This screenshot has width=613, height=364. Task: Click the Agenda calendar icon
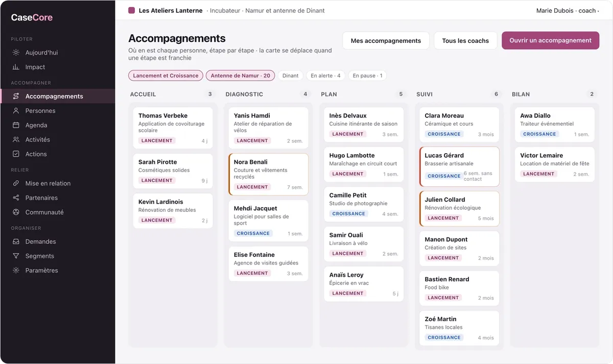coord(16,125)
